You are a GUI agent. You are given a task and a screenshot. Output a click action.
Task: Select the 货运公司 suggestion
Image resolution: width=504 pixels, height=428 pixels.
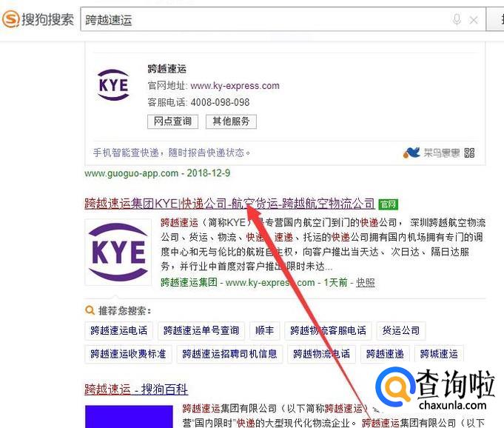401,330
